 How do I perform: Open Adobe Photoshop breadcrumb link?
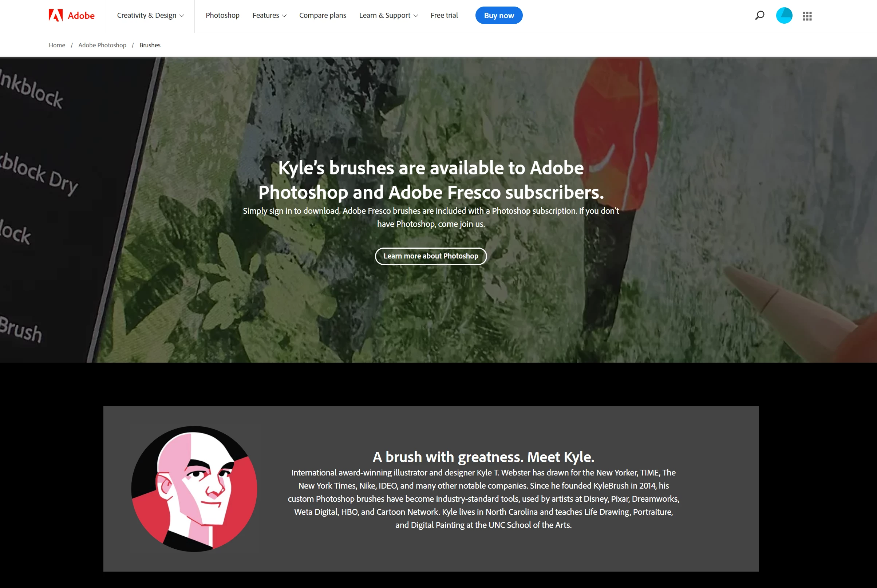tap(102, 45)
